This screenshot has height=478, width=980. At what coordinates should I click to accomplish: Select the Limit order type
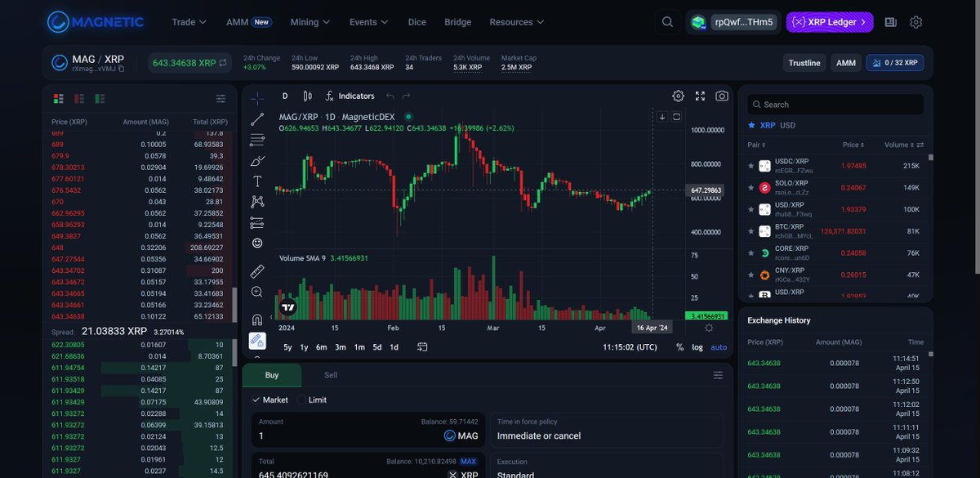[313, 400]
